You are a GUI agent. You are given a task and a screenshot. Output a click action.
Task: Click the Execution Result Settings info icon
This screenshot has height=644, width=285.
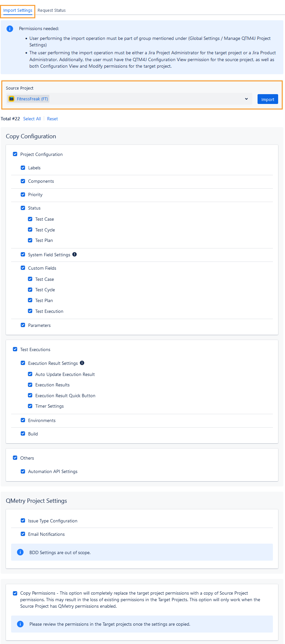click(x=82, y=363)
